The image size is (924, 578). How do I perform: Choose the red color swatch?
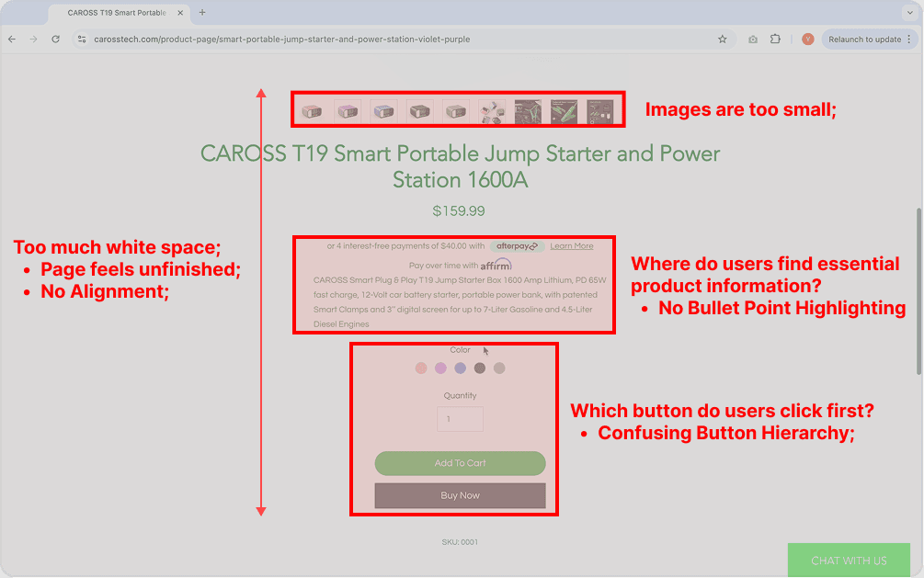[421, 368]
